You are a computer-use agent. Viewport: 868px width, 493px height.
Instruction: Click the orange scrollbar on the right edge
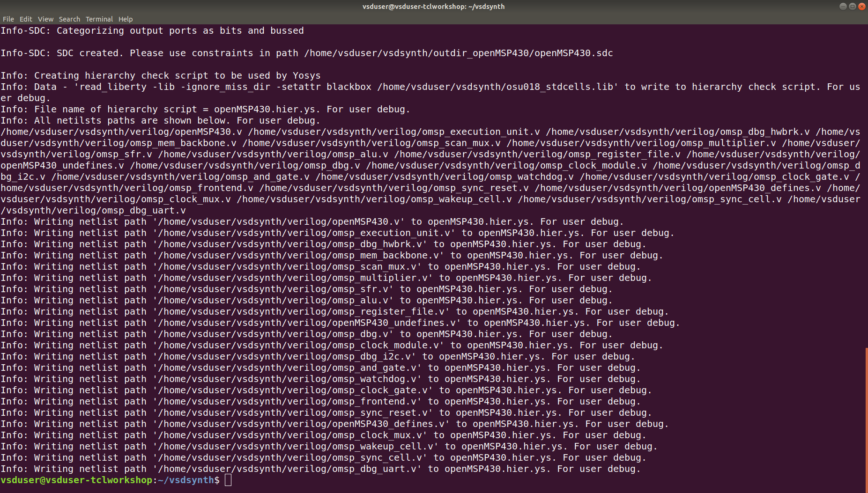pos(866,417)
